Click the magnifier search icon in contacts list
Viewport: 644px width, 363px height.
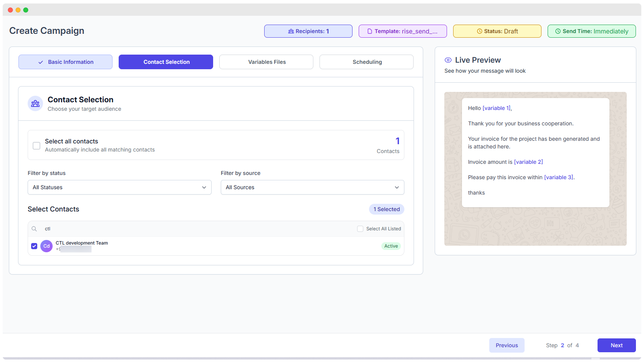34,229
